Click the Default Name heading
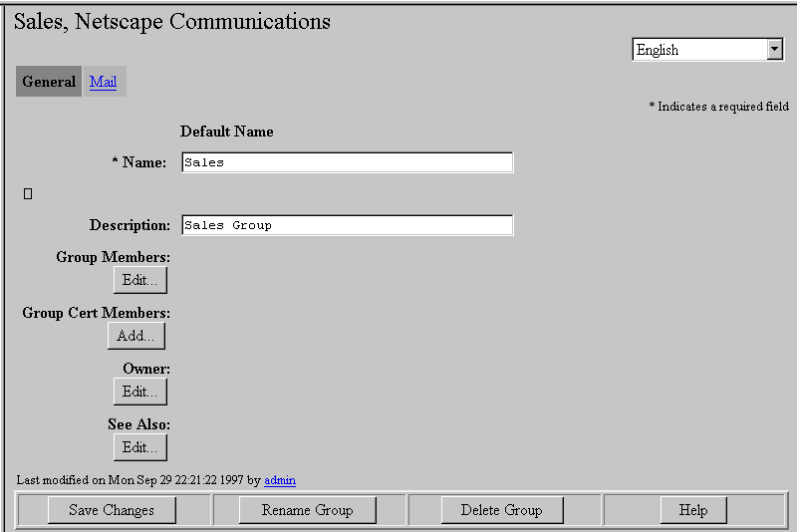Viewport: 797px width, 532px height. (x=227, y=132)
